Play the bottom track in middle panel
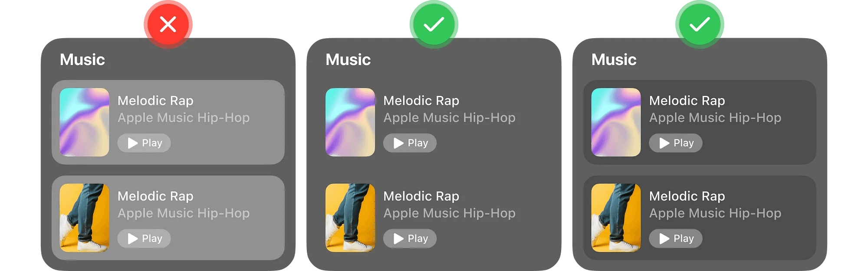The image size is (868, 271). (410, 238)
